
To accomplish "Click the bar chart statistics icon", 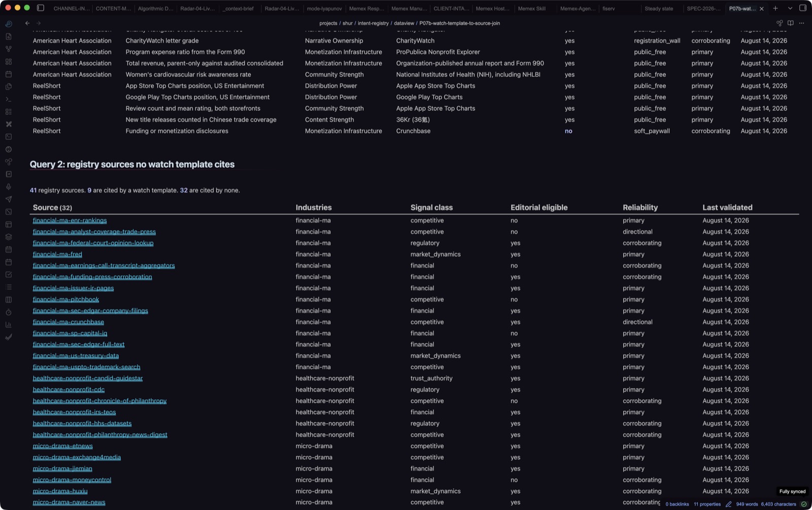I will click(9, 325).
